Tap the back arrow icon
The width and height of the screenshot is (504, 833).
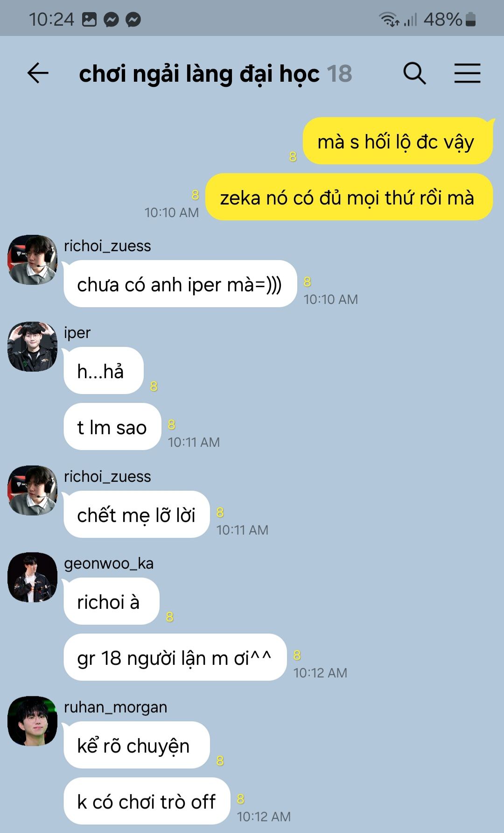click(x=38, y=73)
